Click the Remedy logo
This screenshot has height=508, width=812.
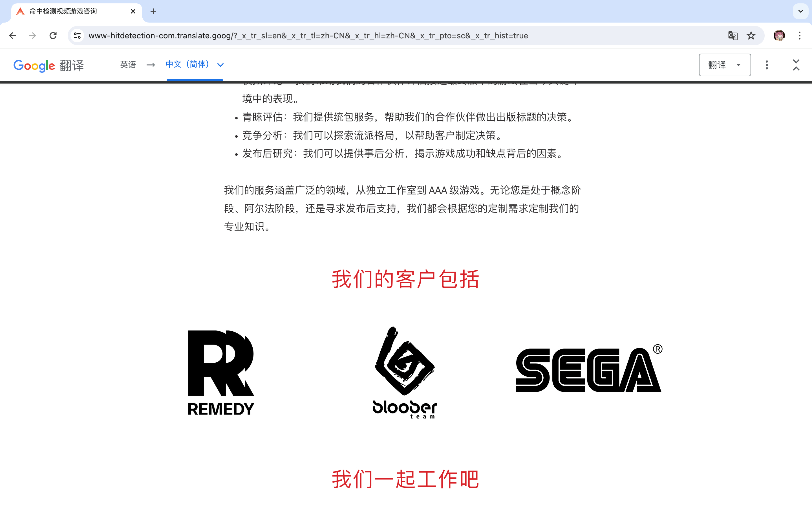221,372
